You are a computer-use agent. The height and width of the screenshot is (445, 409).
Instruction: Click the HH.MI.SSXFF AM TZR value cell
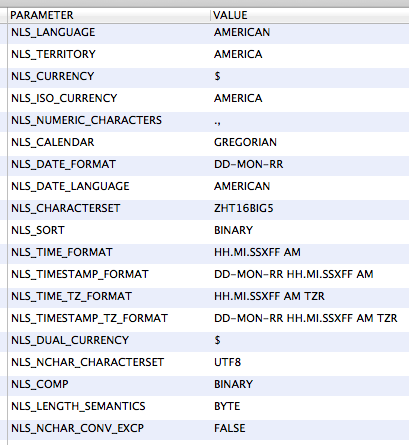(310, 296)
